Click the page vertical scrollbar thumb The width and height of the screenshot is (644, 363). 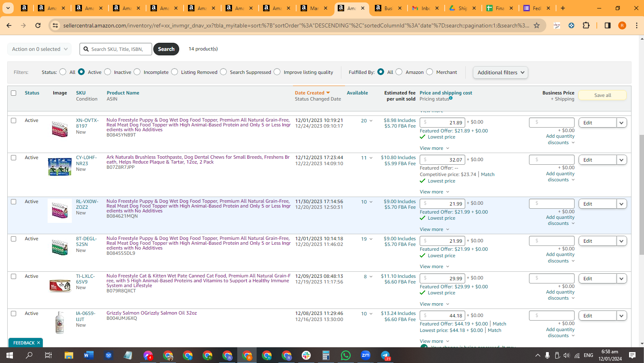coord(642,195)
